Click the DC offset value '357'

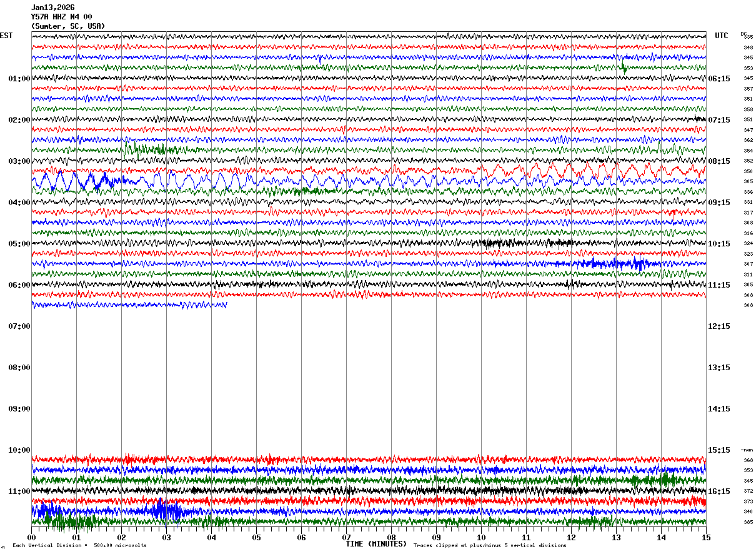click(x=749, y=89)
